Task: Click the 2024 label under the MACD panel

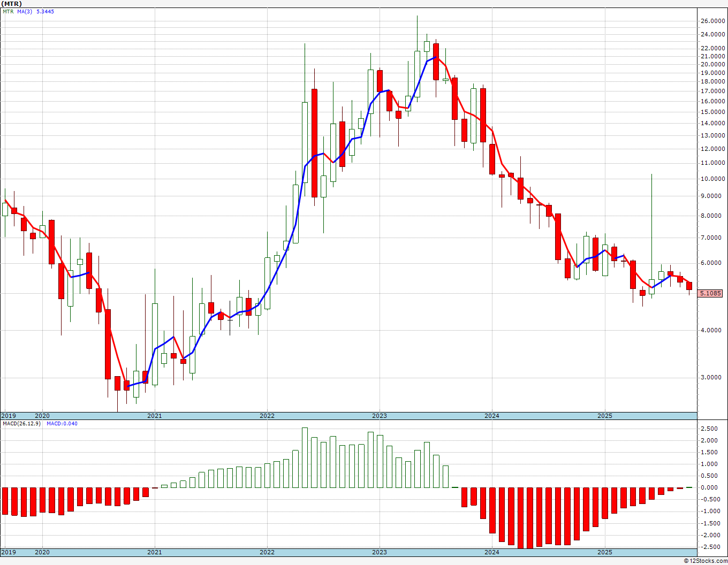Action: [x=492, y=552]
